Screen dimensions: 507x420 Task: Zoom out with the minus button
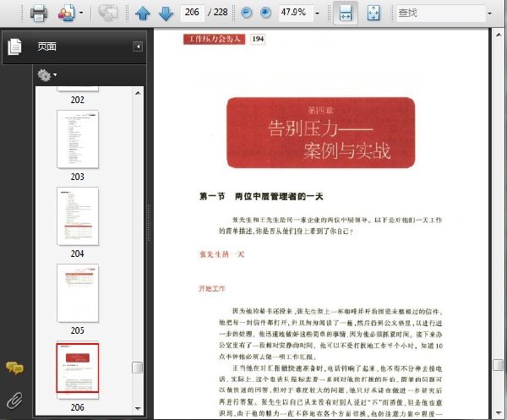pos(247,13)
